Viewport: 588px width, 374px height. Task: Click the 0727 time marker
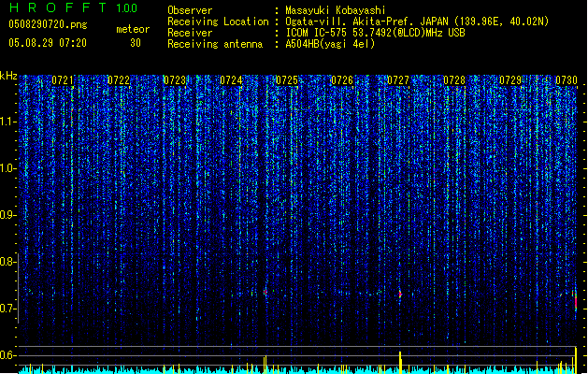point(398,80)
